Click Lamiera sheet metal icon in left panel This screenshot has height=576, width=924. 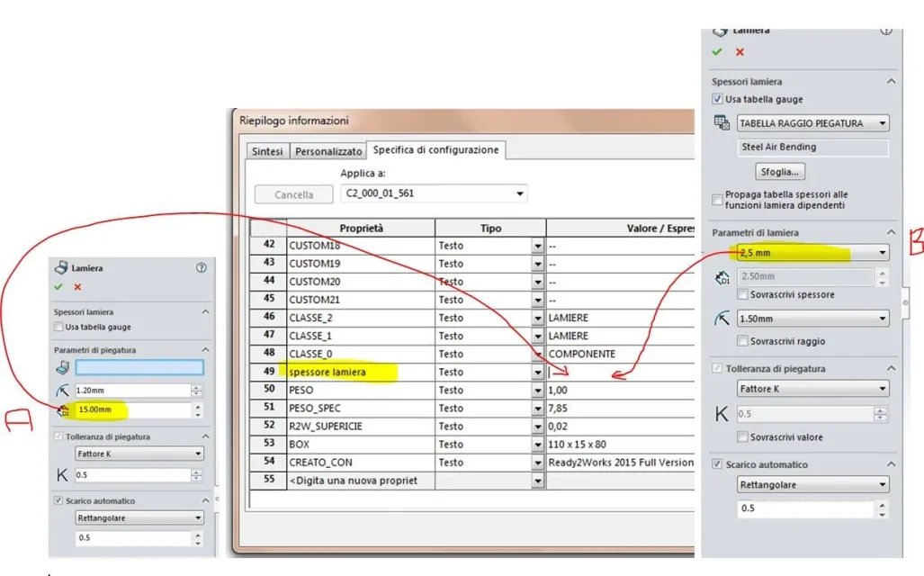[x=60, y=267]
